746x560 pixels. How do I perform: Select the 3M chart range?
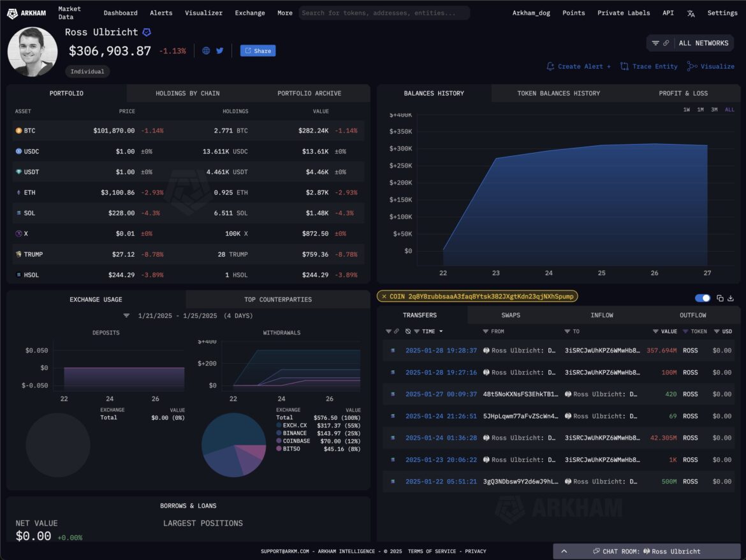tap(714, 110)
